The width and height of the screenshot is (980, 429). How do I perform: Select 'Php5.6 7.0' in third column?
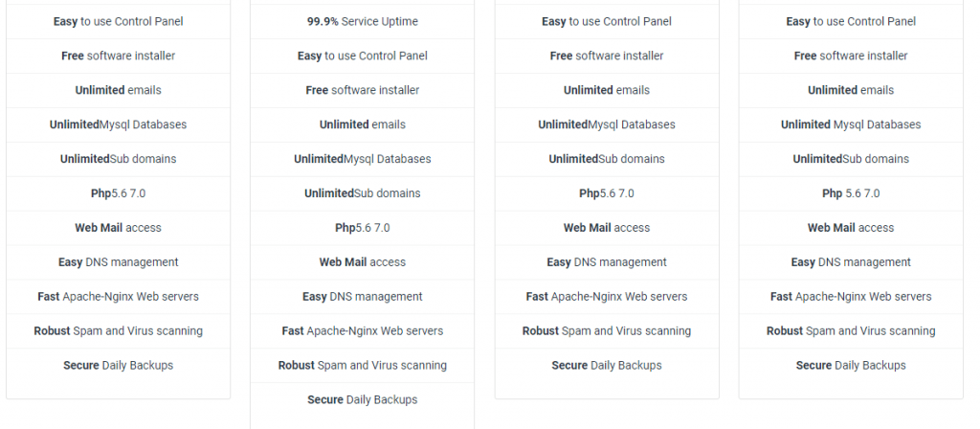coord(606,193)
